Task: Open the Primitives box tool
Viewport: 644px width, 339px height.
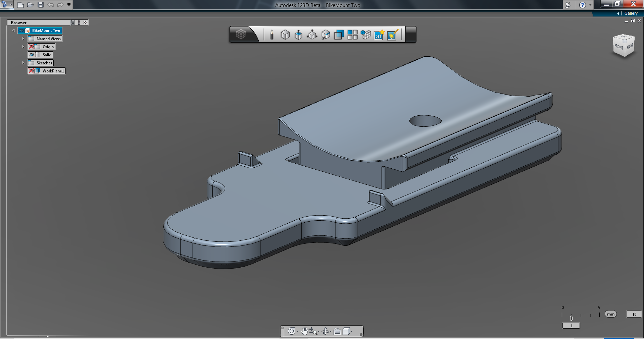Action: 285,35
